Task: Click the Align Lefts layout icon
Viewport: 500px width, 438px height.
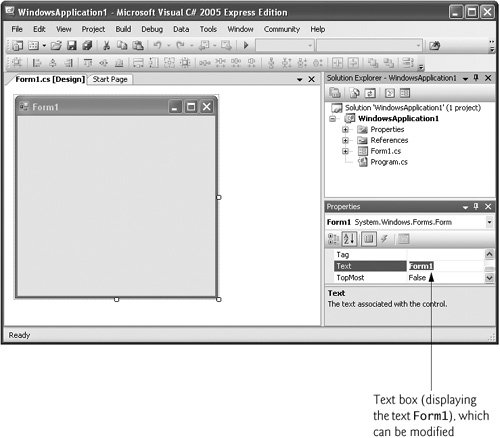Action: coord(36,62)
